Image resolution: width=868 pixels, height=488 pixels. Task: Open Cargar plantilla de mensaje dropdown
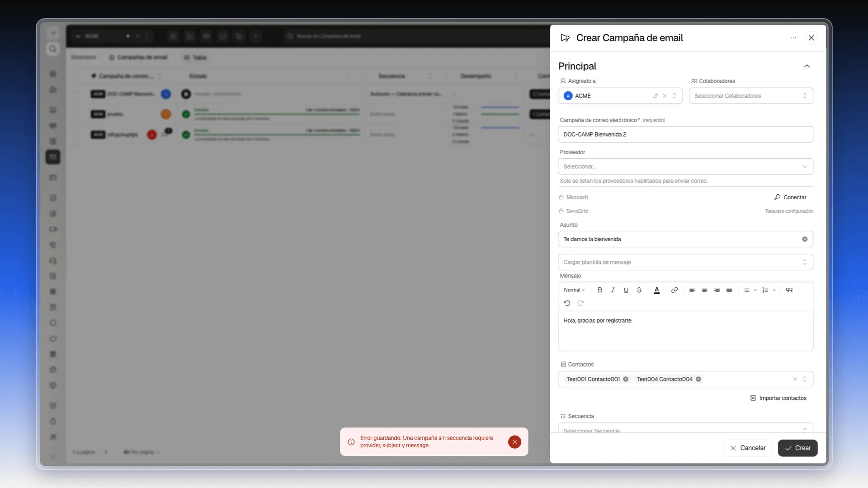pyautogui.click(x=685, y=262)
